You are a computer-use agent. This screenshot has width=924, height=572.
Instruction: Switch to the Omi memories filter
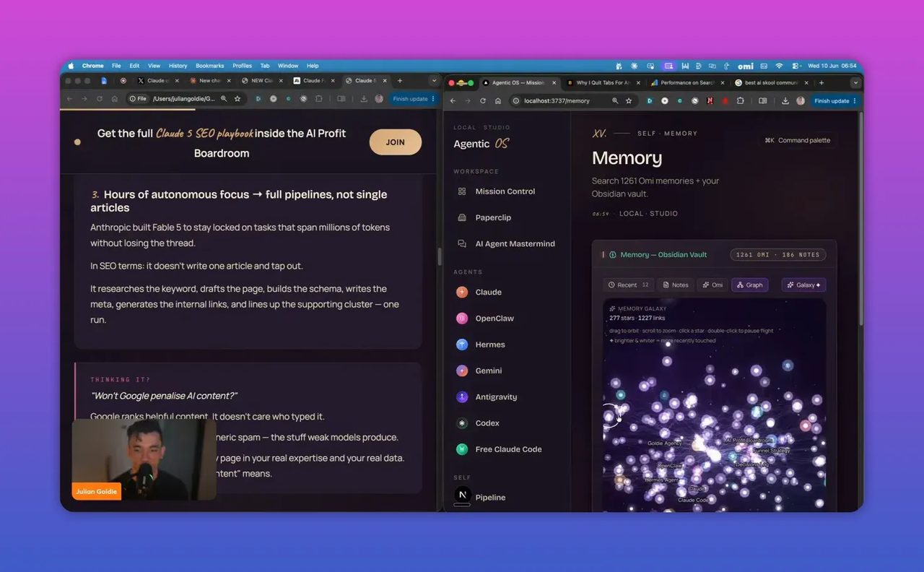click(713, 285)
